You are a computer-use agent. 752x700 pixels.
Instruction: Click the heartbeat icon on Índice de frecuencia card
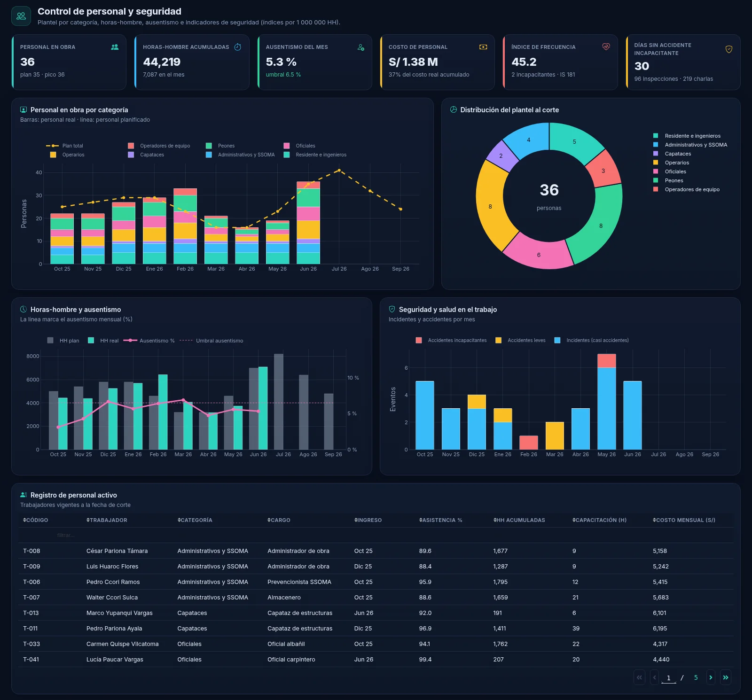click(606, 47)
